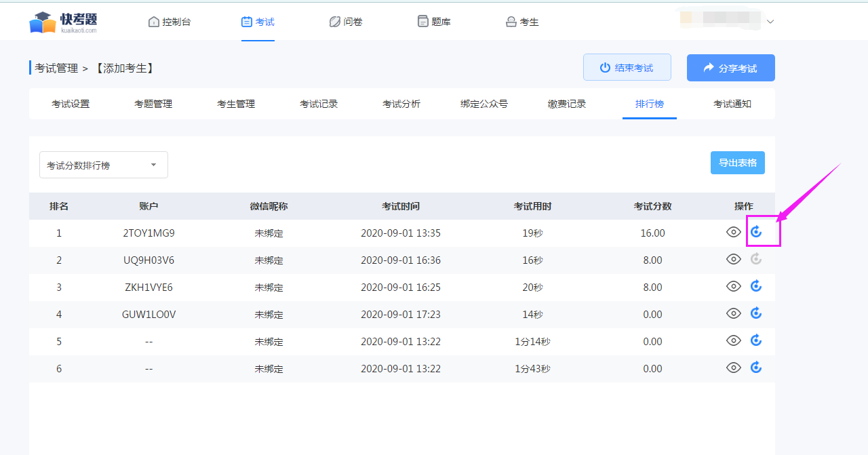Switch to the 考生管理 tab

pos(236,104)
